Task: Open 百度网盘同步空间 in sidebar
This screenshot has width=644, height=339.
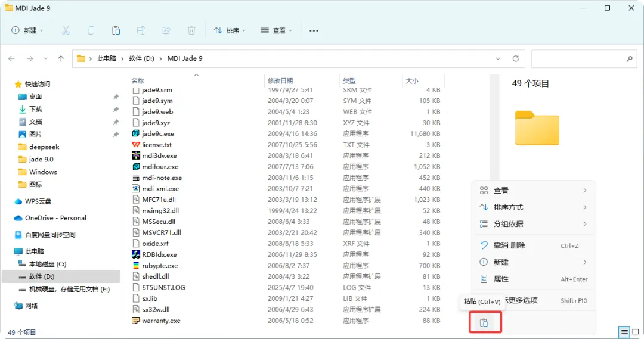Action: pyautogui.click(x=50, y=235)
